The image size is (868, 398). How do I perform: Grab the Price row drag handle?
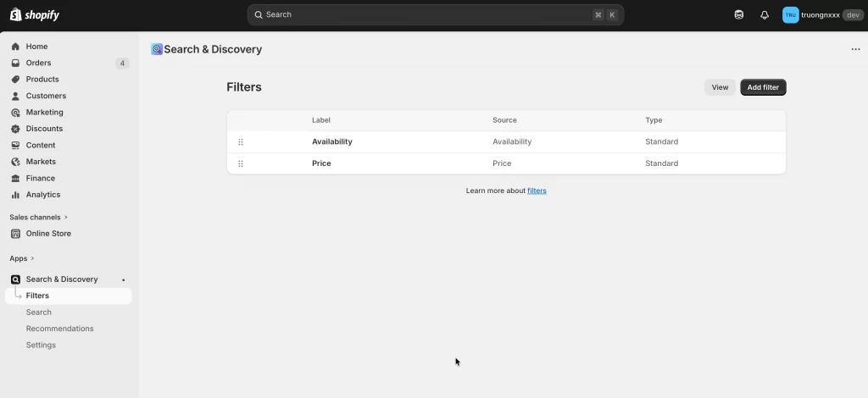pyautogui.click(x=241, y=163)
